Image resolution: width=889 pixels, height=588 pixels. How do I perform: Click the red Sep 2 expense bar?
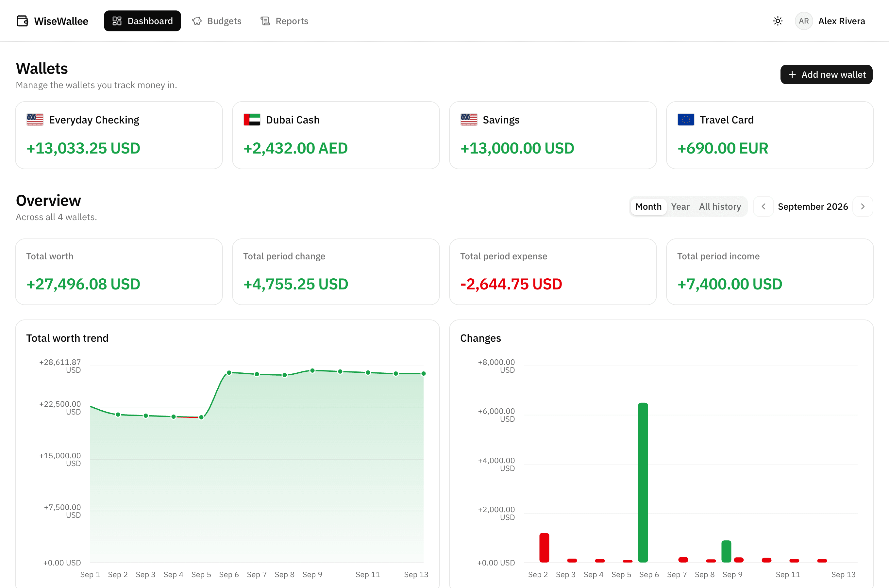(x=544, y=547)
